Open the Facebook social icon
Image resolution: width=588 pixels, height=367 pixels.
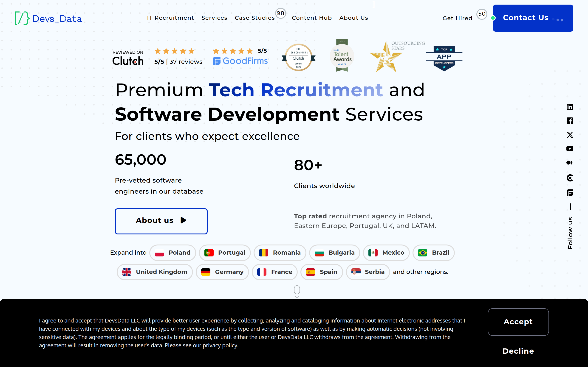pyautogui.click(x=570, y=121)
